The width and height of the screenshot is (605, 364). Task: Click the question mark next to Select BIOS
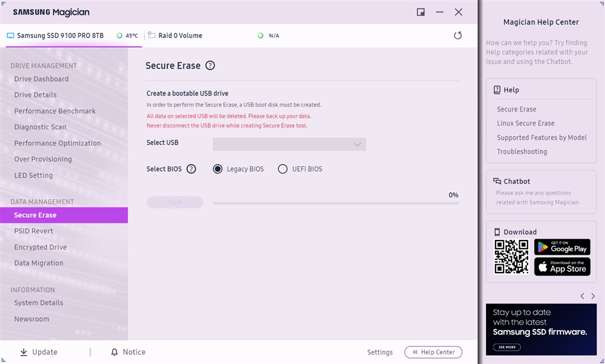(191, 169)
